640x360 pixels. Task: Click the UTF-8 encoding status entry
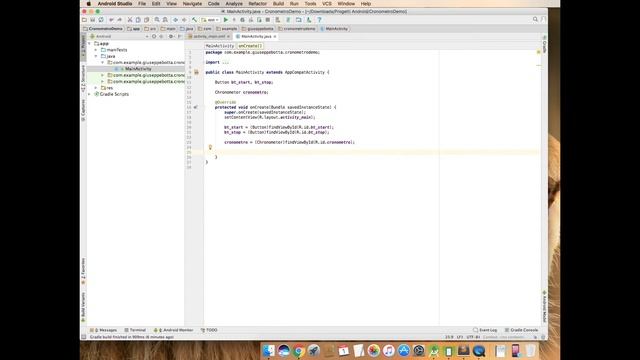tap(473, 337)
